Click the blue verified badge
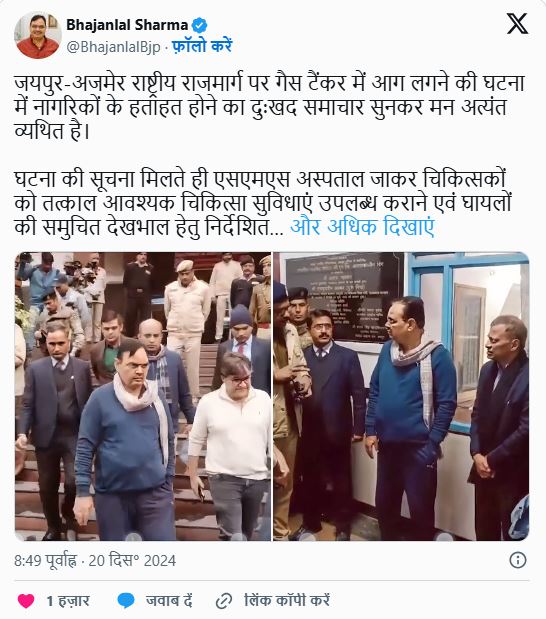This screenshot has width=546, height=619. tap(199, 25)
